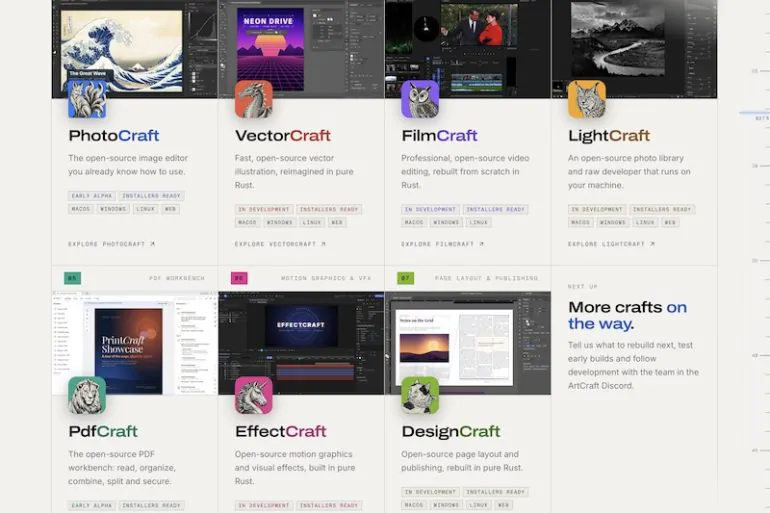This screenshot has width=770, height=513.
Task: Click Installers Ready tag under PhotoCraft
Action: (151, 196)
